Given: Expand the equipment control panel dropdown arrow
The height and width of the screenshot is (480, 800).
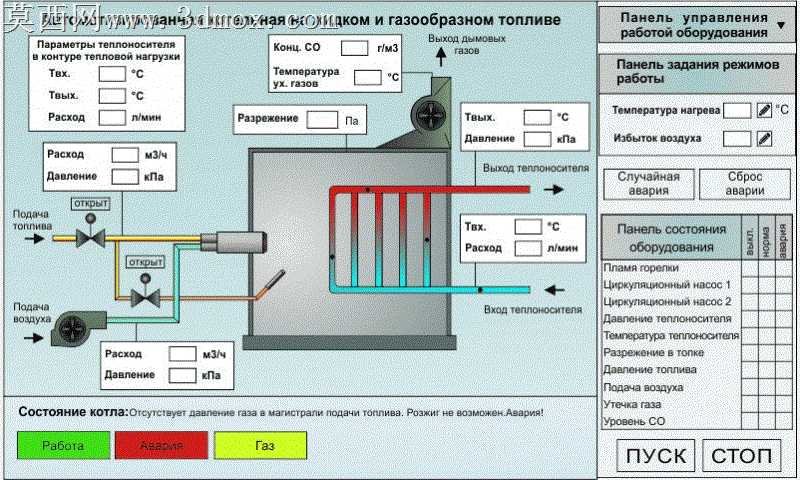Looking at the screenshot, I should tap(781, 25).
